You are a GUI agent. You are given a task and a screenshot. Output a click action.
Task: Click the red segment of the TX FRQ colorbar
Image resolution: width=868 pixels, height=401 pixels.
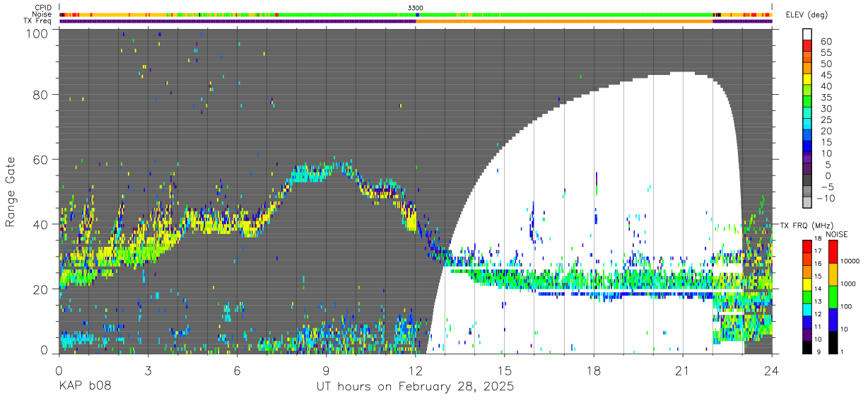coord(807,245)
